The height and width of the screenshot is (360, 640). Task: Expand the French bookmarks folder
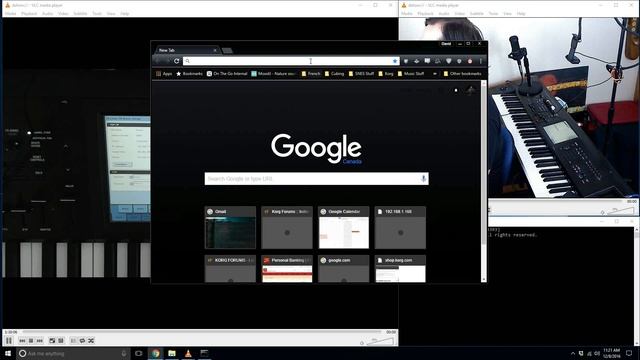coord(311,73)
